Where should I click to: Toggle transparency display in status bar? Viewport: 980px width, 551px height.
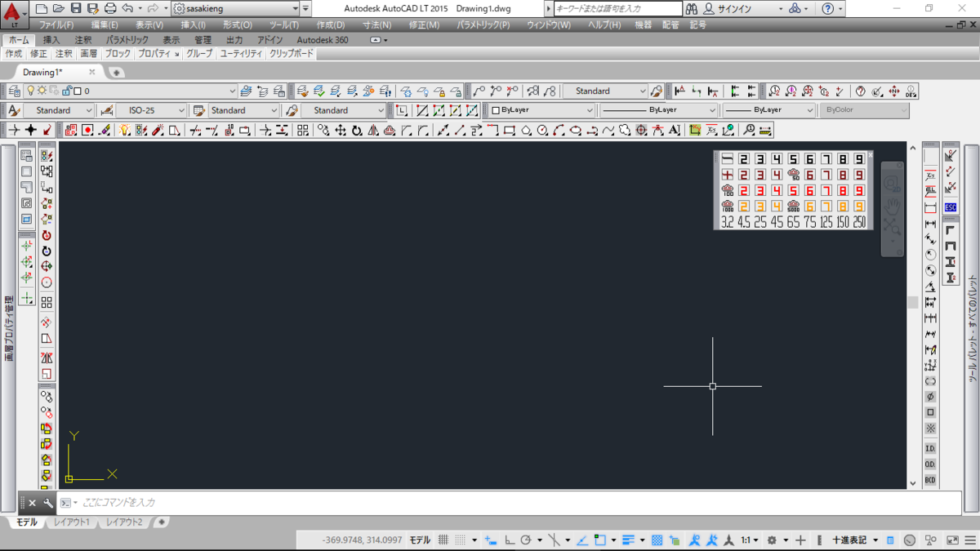(657, 540)
